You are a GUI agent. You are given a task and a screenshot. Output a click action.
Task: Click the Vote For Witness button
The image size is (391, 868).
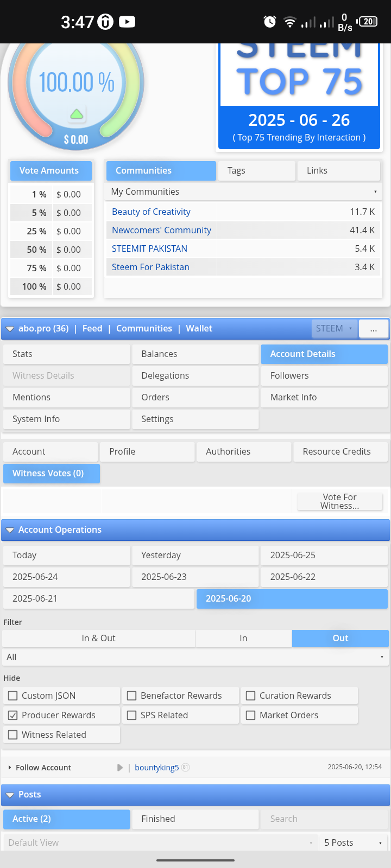(x=340, y=501)
